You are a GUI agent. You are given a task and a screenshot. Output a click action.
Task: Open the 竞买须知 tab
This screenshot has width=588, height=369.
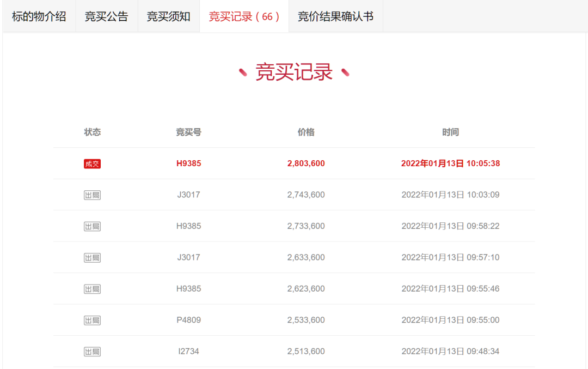169,16
